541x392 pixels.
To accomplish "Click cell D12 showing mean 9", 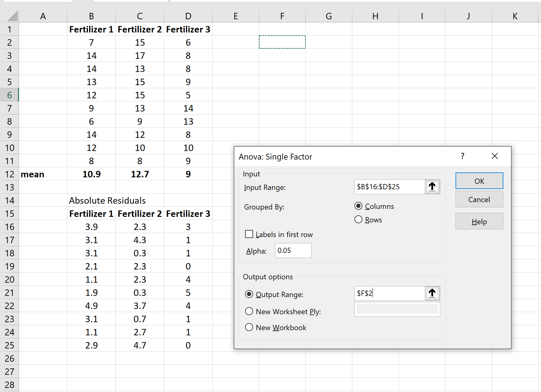I will tap(188, 174).
